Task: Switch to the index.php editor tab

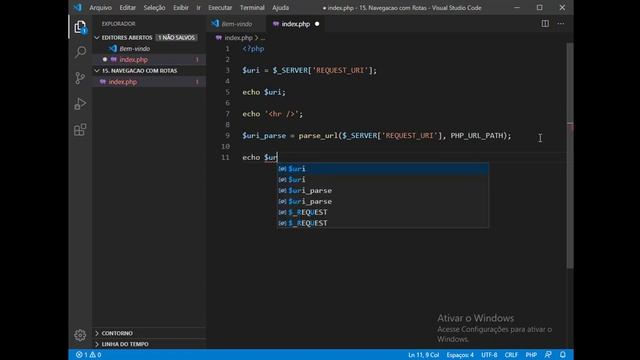Action: coord(296,24)
